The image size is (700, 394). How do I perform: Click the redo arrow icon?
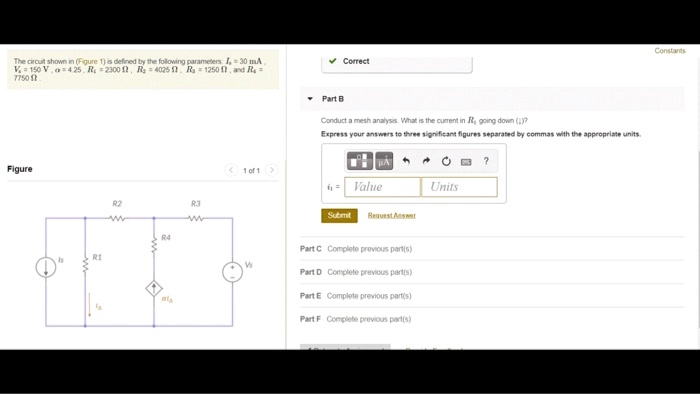pyautogui.click(x=426, y=161)
